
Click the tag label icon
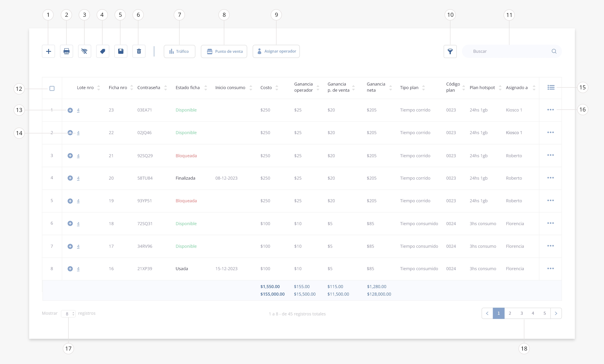coord(103,51)
